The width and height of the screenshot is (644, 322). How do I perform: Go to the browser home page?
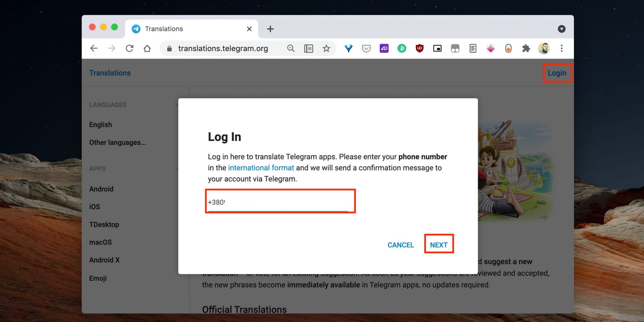point(147,48)
